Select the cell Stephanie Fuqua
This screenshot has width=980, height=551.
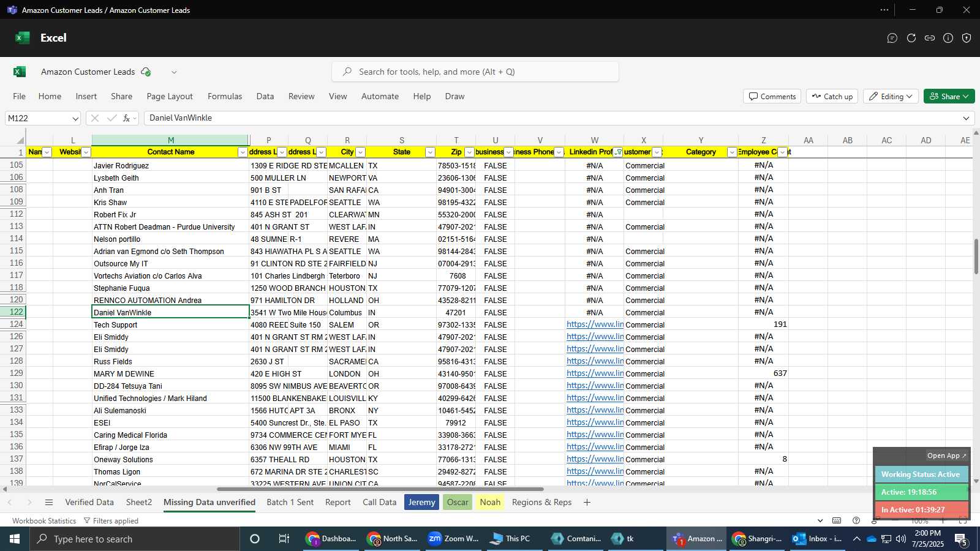170,288
